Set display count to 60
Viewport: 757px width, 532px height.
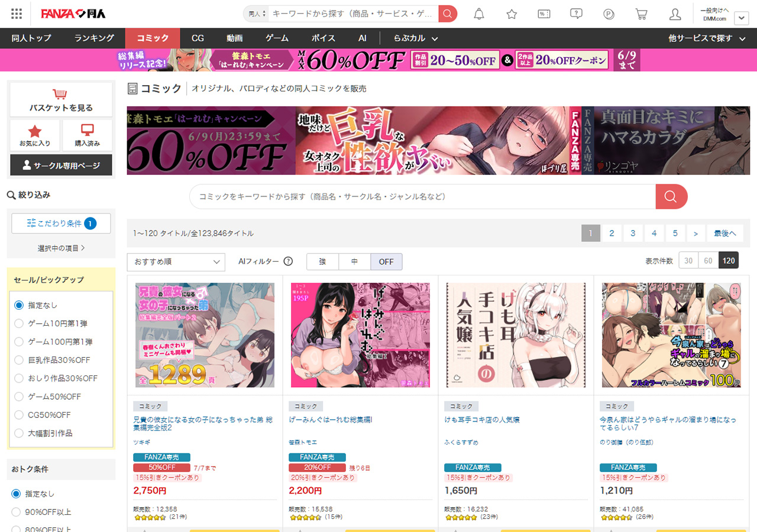click(708, 261)
